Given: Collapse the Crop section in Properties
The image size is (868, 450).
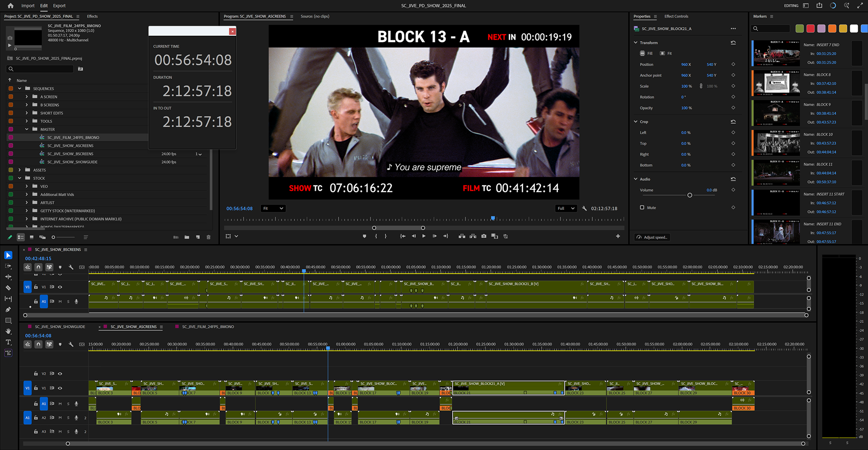Looking at the screenshot, I should (x=636, y=122).
